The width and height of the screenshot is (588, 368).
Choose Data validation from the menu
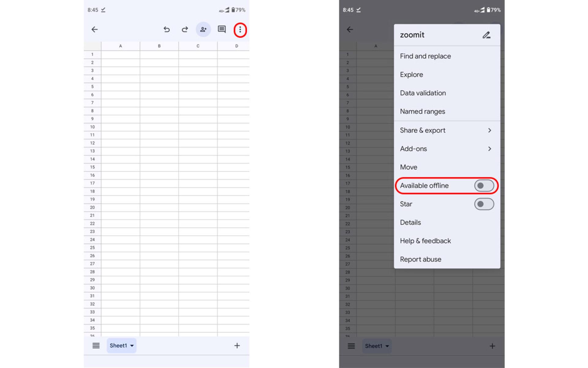(423, 93)
